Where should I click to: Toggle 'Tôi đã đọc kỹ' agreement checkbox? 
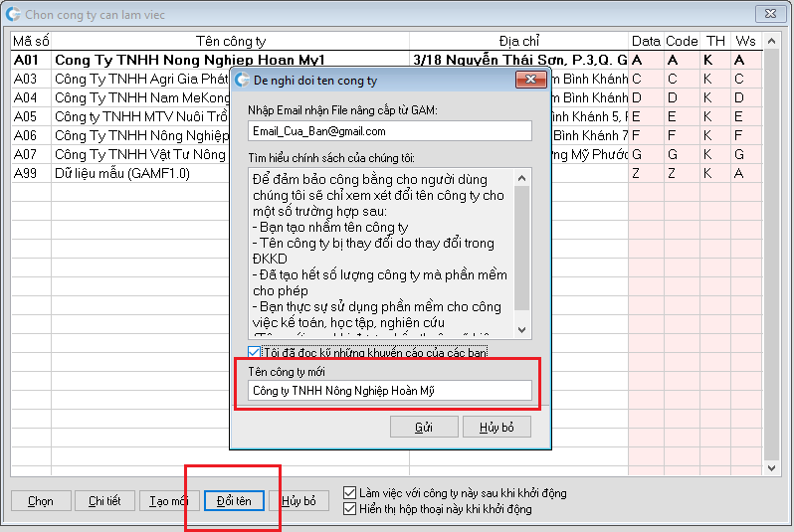255,352
